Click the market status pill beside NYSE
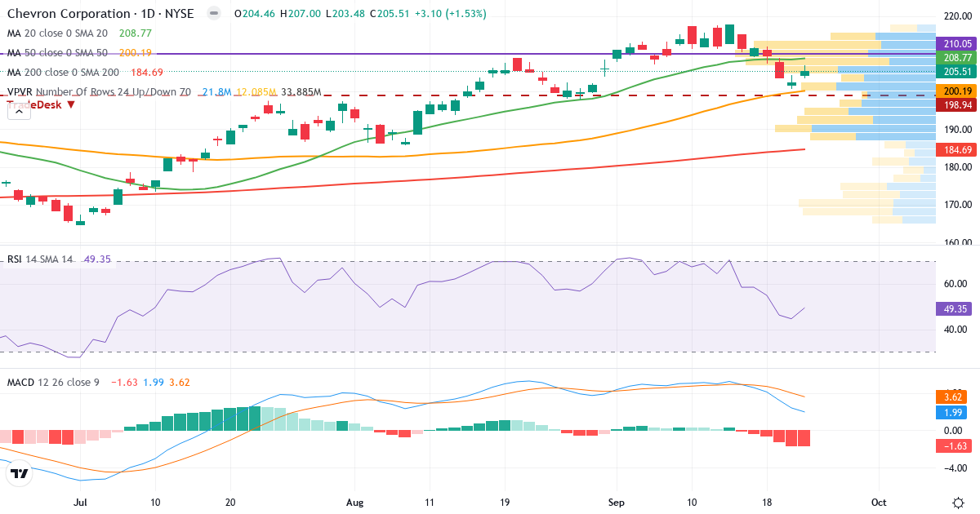The height and width of the screenshot is (514, 980). 213,14
